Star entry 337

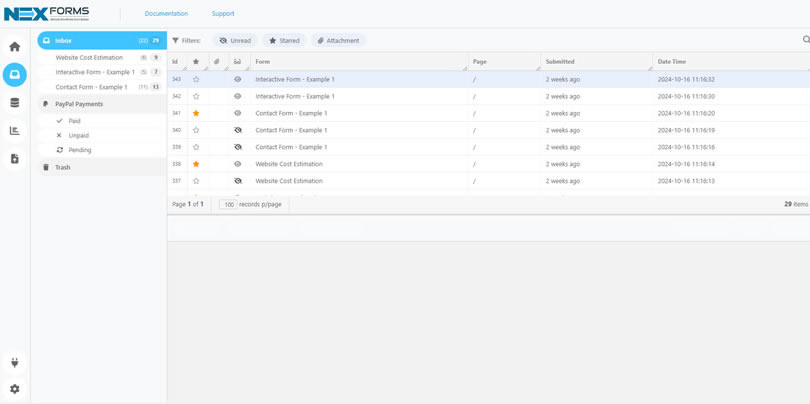[196, 181]
